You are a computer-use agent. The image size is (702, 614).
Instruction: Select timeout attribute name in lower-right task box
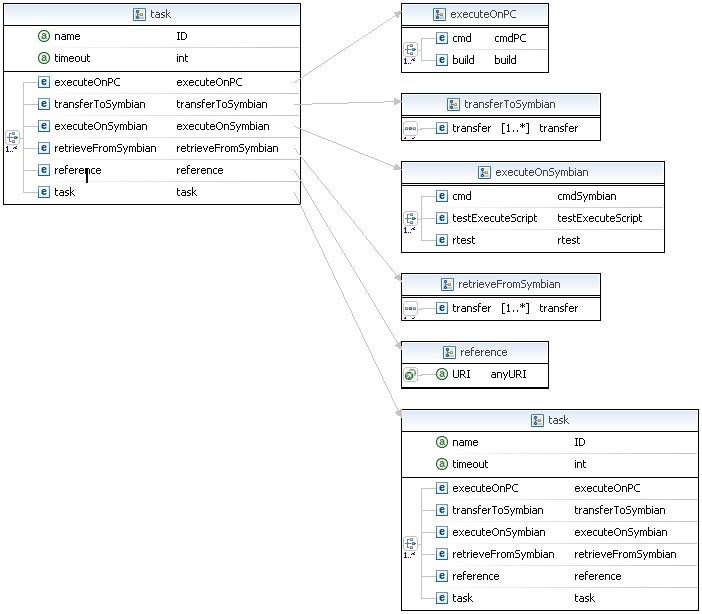[470, 464]
